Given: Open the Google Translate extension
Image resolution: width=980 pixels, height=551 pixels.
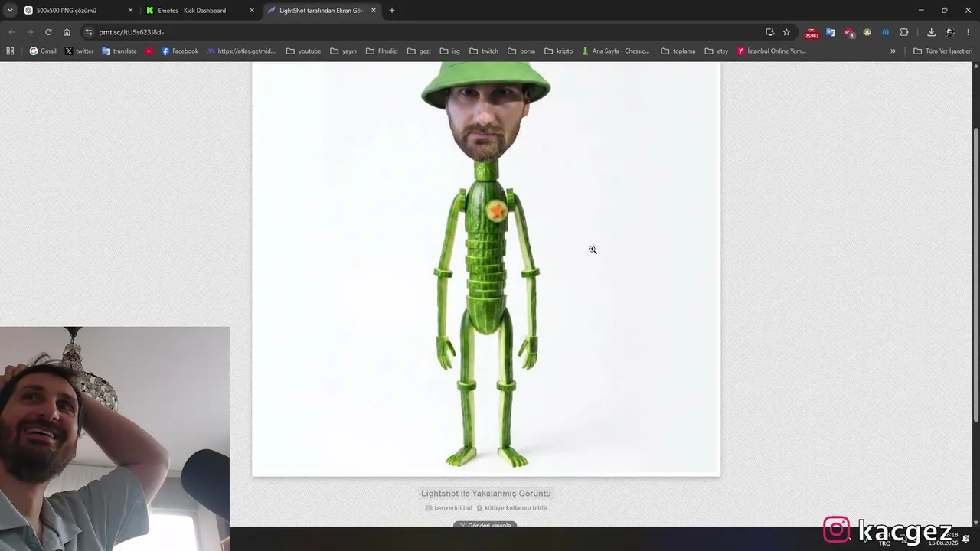Looking at the screenshot, I should click(x=830, y=32).
